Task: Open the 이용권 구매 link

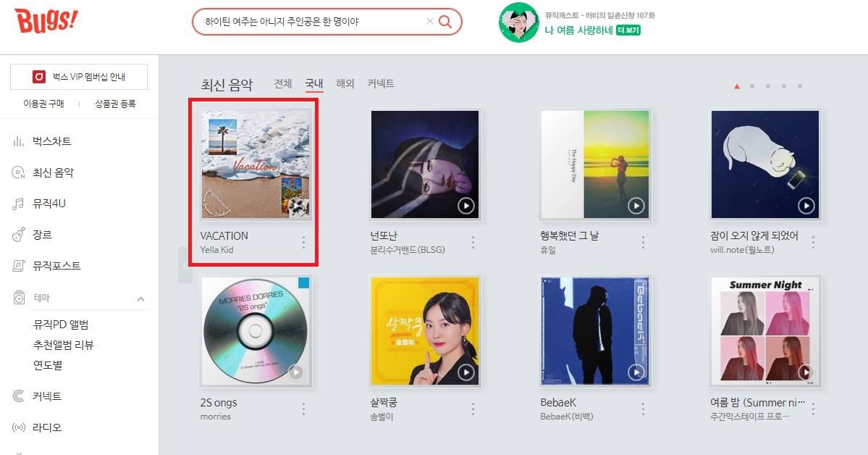Action: [43, 104]
